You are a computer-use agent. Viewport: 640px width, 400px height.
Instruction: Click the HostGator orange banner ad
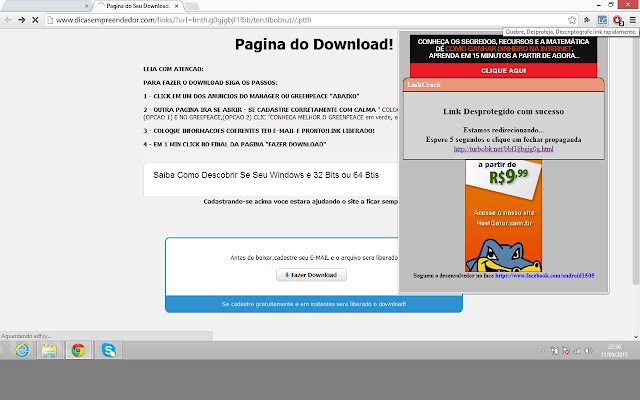point(503,216)
